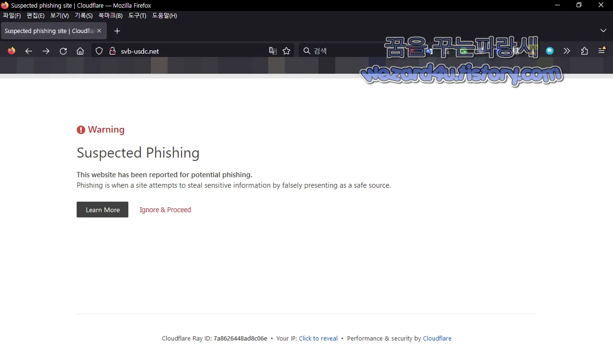Click the Suspected Phishing heading
Screen dimensions: 613x364
coord(138,153)
